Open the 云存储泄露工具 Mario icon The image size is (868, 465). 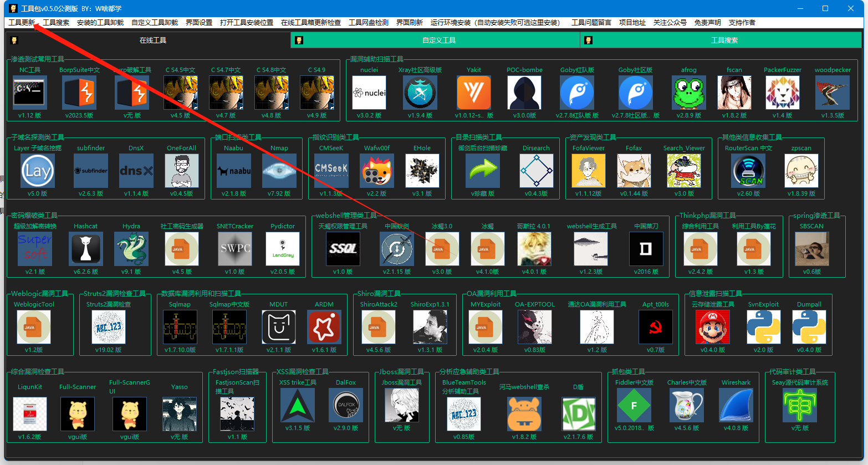(713, 327)
